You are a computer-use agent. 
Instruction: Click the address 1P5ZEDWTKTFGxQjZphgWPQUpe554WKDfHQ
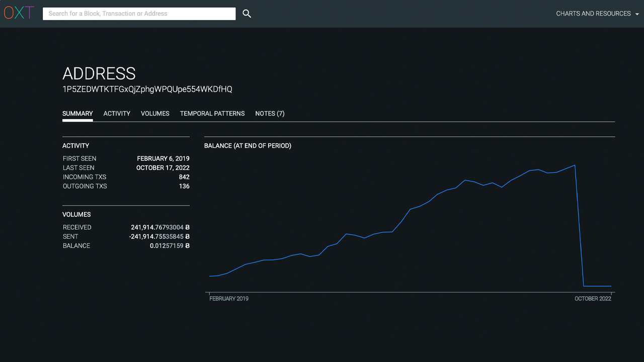[x=146, y=89]
